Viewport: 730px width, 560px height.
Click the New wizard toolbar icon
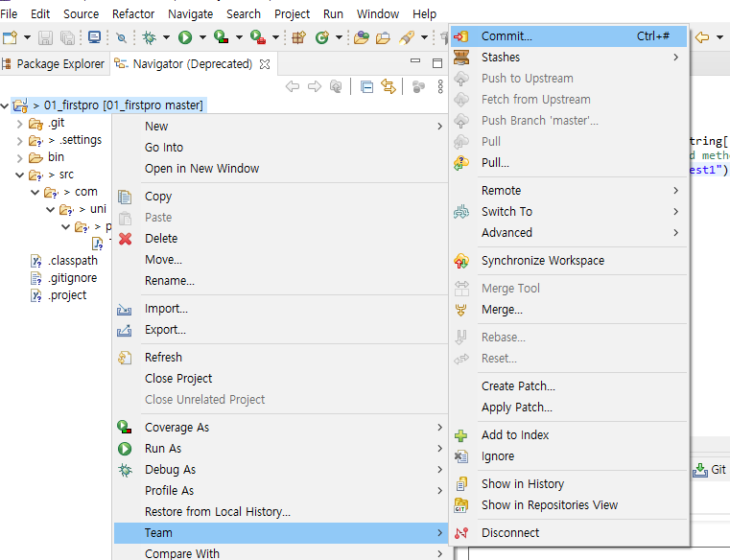[11, 37]
